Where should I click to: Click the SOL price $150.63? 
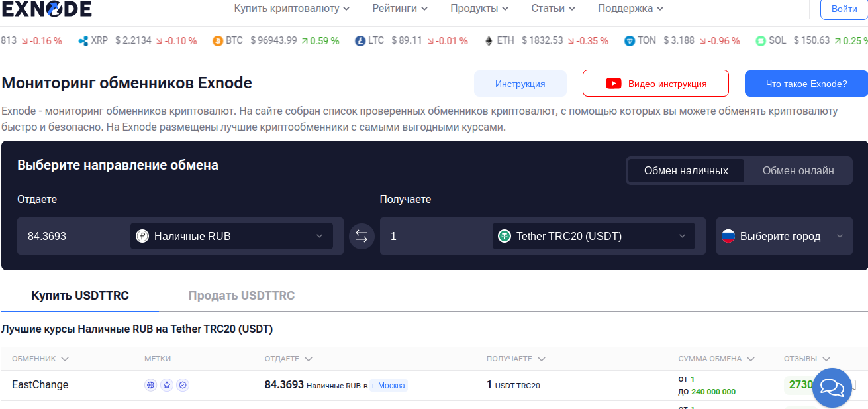coord(812,41)
